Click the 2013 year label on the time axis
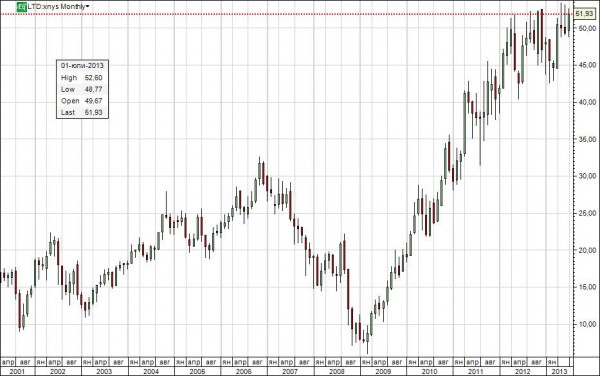Viewport: 600px width, 376px height. (559, 371)
